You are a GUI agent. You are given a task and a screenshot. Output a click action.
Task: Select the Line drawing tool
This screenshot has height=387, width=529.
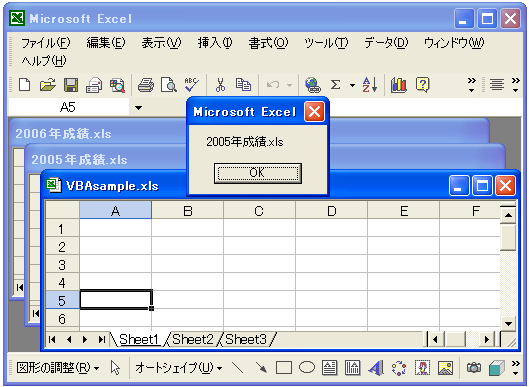point(238,367)
